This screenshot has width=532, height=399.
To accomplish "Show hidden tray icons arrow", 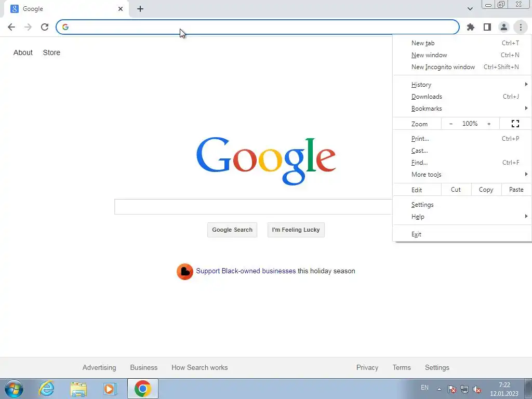I will 439,389.
